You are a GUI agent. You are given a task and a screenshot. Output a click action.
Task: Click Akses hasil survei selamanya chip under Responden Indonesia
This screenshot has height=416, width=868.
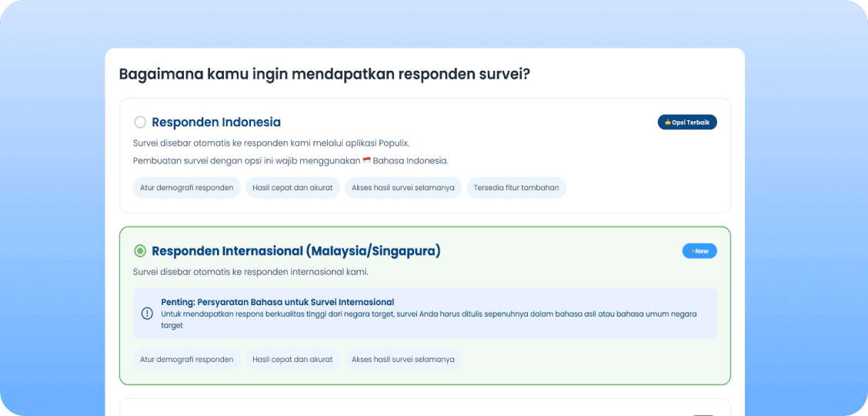point(403,188)
